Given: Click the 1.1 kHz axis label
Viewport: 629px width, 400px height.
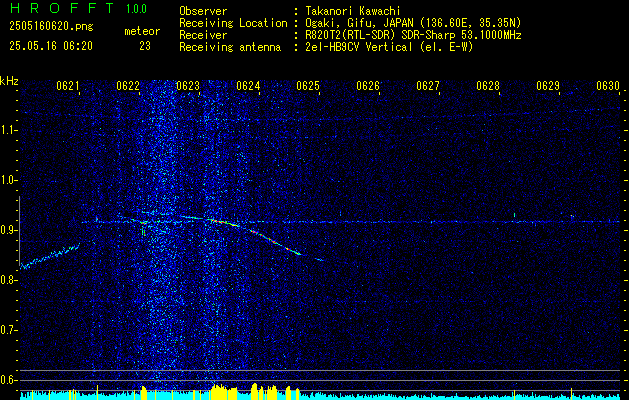Looking at the screenshot, I should click(8, 130).
